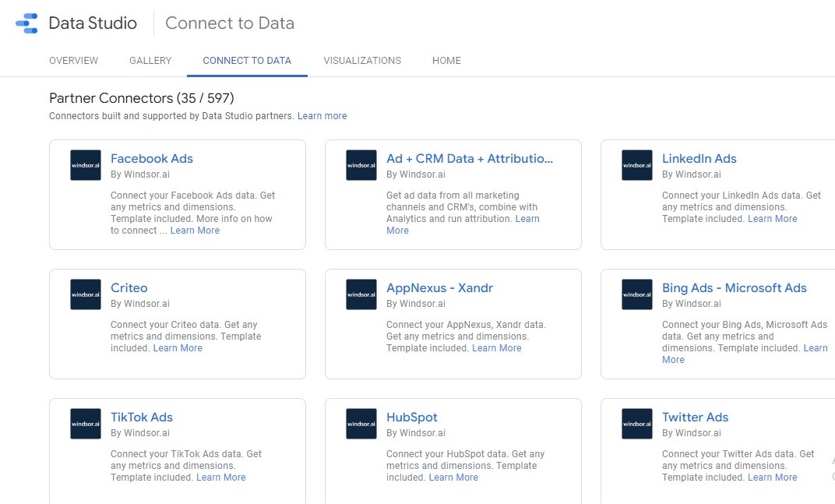Click the Windsor.ai icon on Criteo card
Image resolution: width=835 pixels, height=504 pixels.
(x=86, y=294)
